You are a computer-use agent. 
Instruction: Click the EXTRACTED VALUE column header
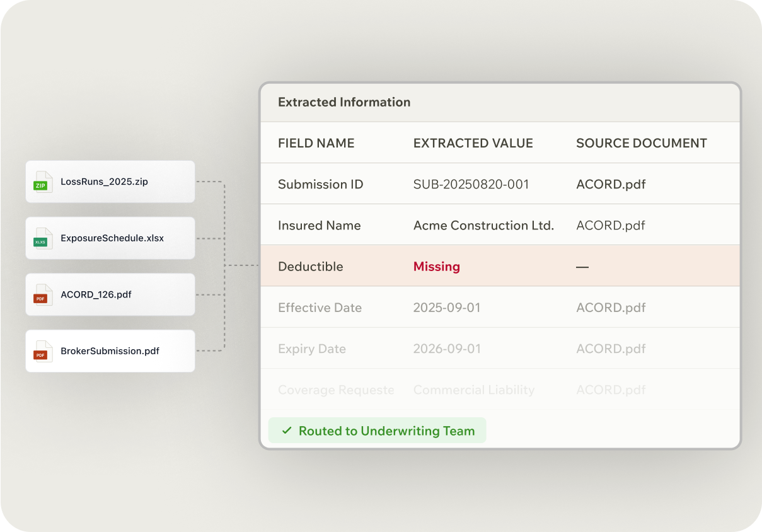pos(473,143)
